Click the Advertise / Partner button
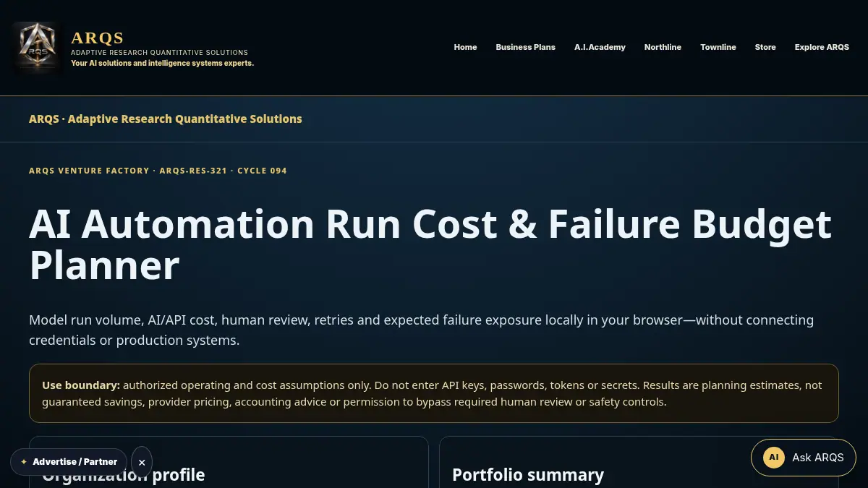 (69, 462)
